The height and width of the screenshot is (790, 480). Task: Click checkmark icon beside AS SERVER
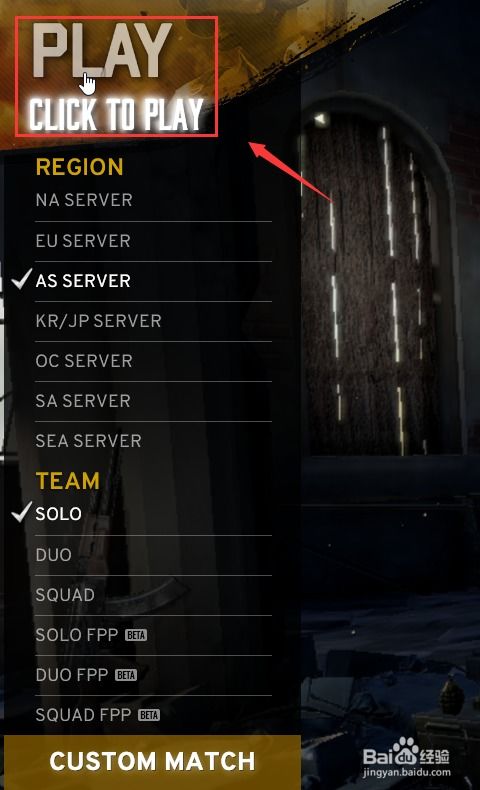point(22,279)
